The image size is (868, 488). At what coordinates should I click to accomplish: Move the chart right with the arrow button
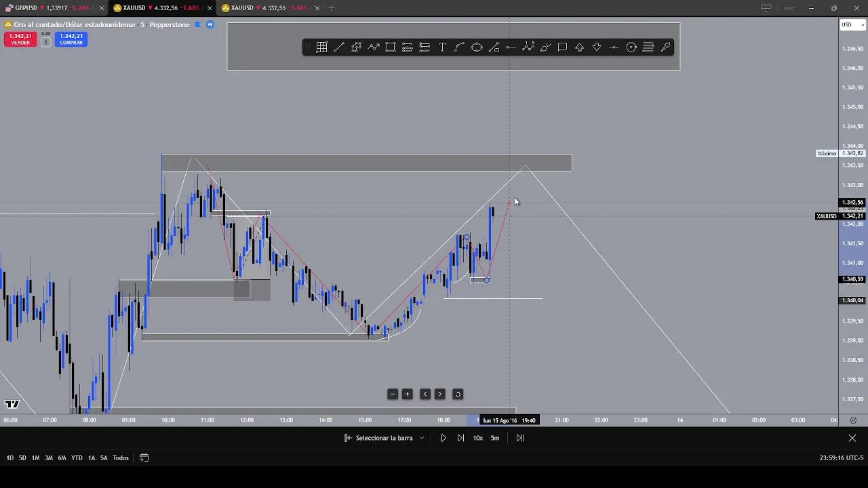440,394
